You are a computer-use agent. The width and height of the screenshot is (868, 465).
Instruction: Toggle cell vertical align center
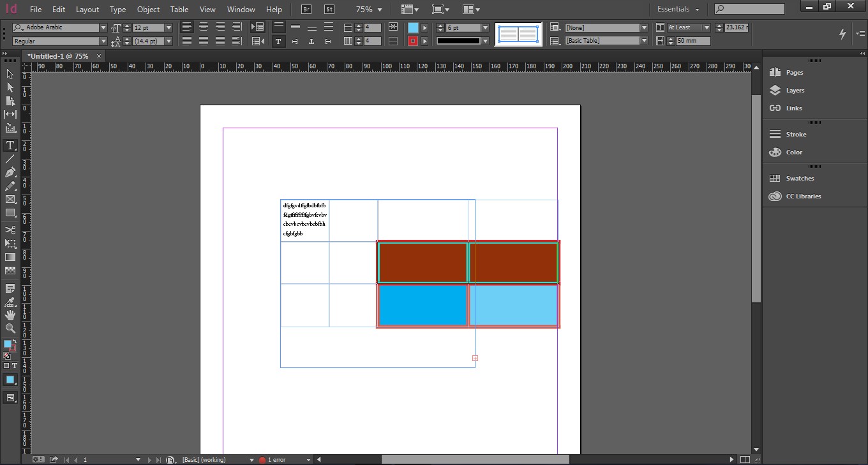(x=296, y=27)
